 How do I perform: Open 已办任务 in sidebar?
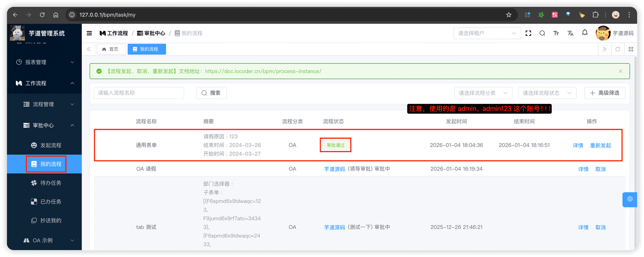tap(44, 202)
